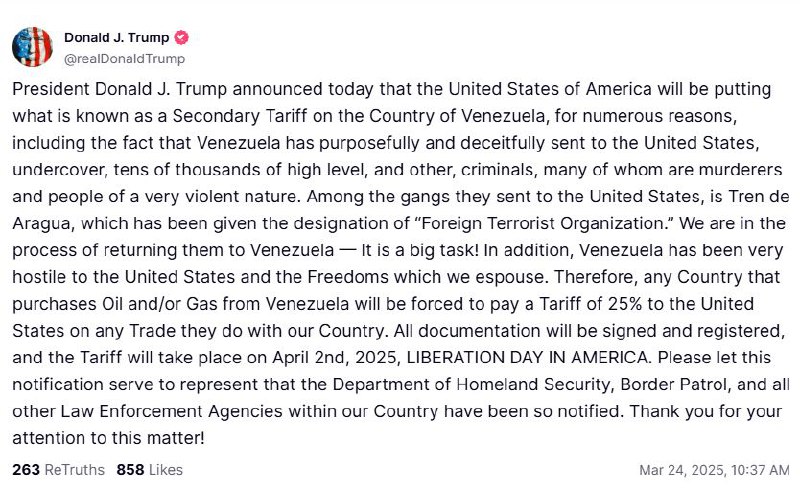Click the words Oil and/or Gas
Image resolution: width=800 pixels, height=490 pixels.
160,304
